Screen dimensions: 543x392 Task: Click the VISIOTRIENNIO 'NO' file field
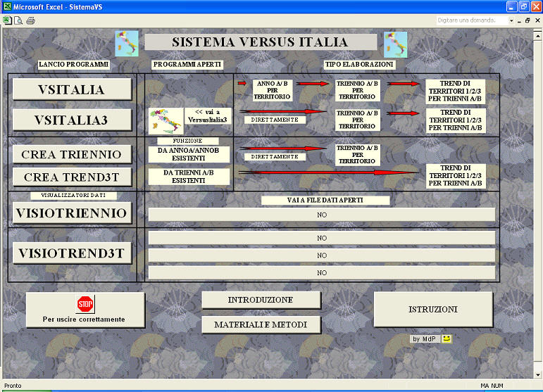pyautogui.click(x=322, y=215)
